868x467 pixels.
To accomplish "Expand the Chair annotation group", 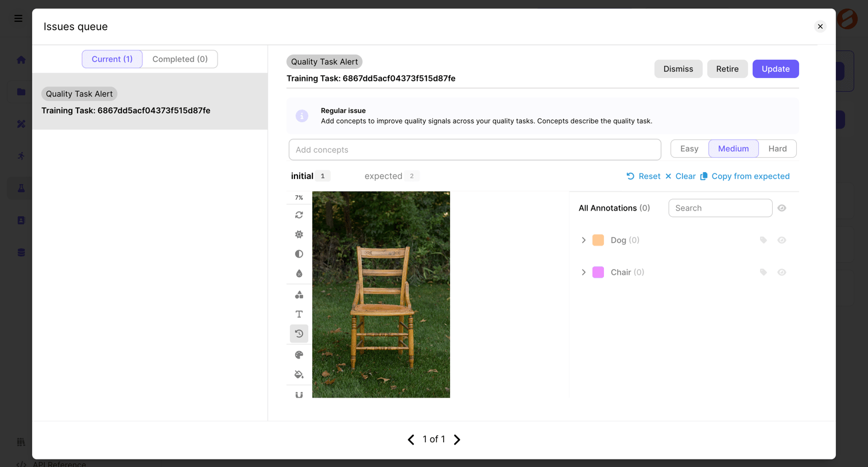I will (584, 273).
